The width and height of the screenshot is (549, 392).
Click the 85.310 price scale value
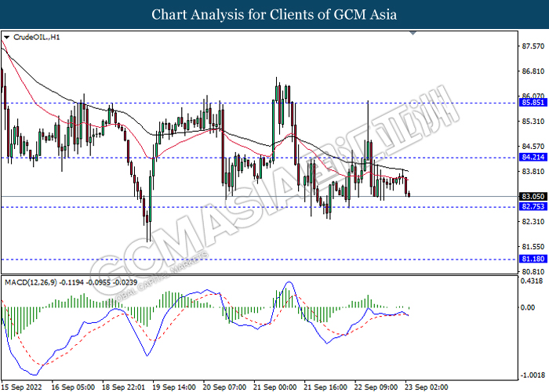point(533,122)
